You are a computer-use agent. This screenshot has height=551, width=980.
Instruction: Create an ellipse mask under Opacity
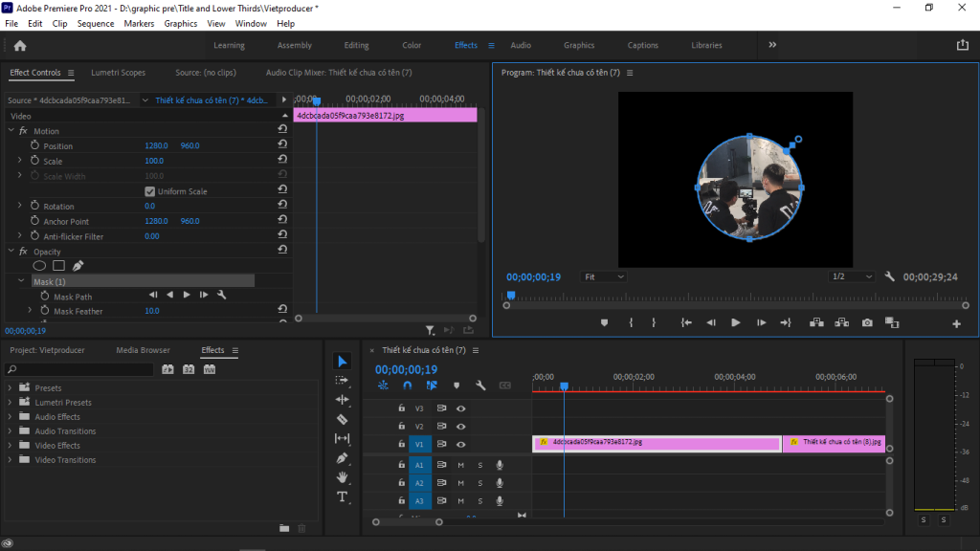38,265
